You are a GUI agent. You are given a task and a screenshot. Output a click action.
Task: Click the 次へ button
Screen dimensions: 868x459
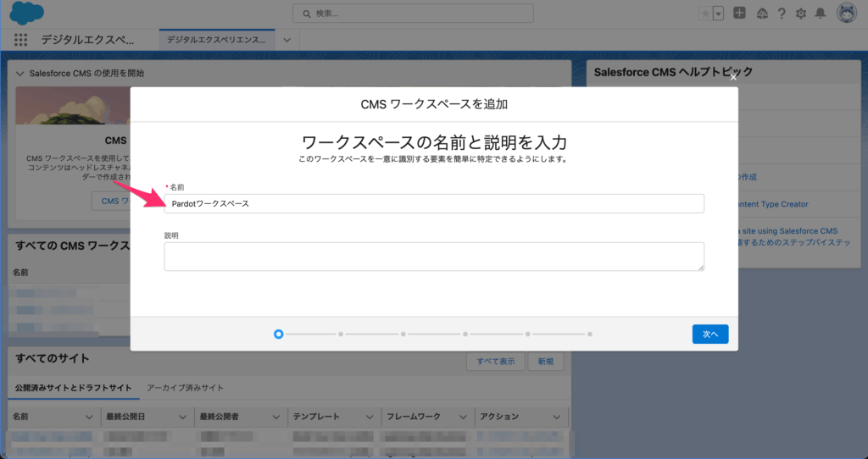coord(710,334)
